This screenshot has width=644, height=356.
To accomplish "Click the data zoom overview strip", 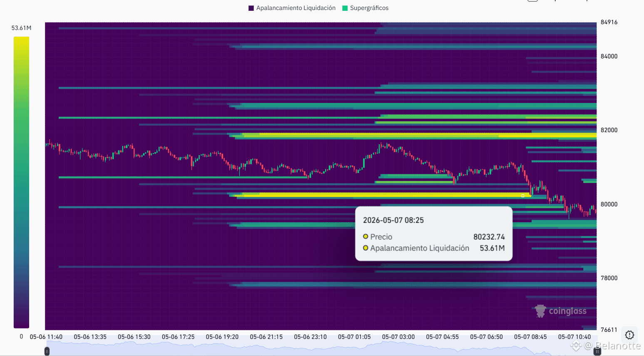I will click(322, 348).
